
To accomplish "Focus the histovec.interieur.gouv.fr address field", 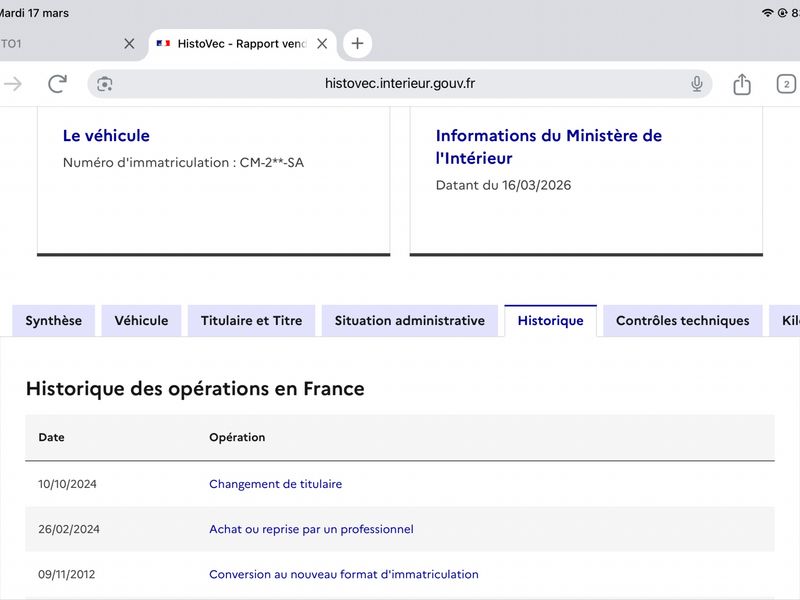I will [399, 84].
